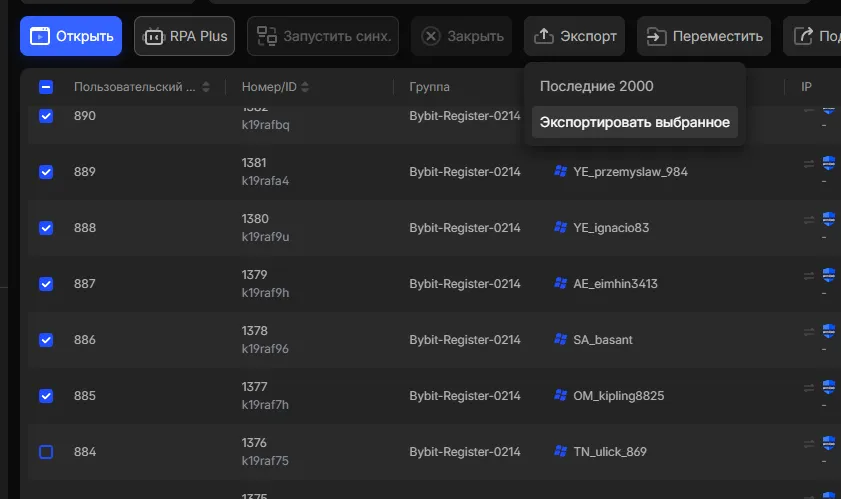Click the Windows icon next to OM_kipling8825
The width and height of the screenshot is (841, 499).
[x=560, y=395]
